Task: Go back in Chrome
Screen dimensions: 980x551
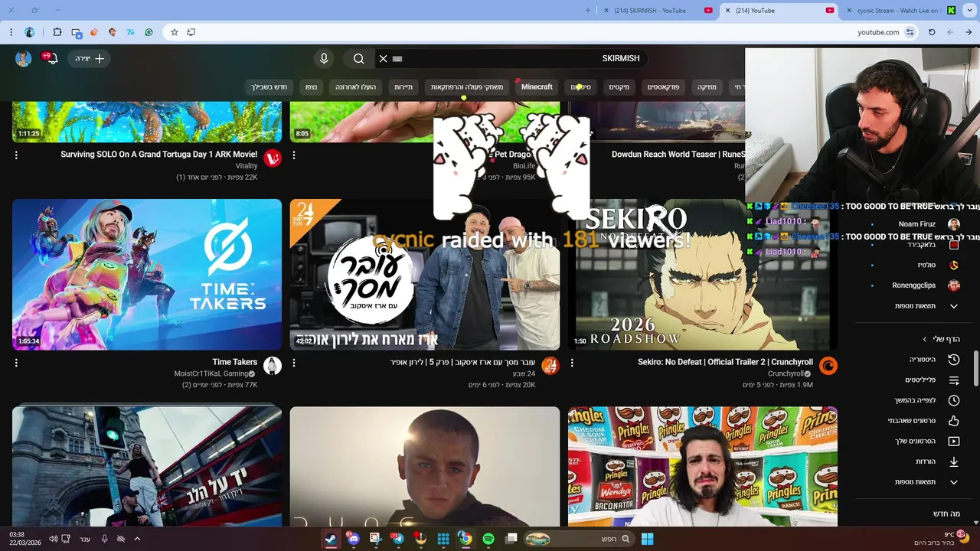Action: 969,32
